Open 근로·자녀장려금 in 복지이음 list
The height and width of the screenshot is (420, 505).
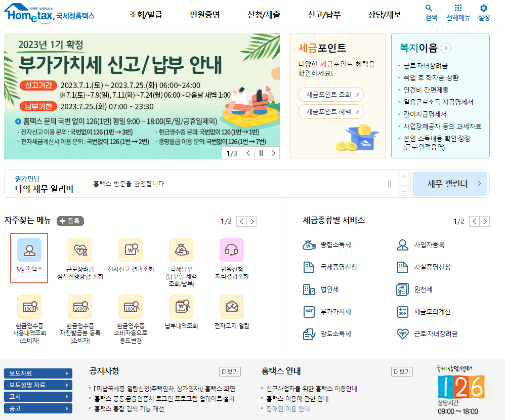(426, 66)
